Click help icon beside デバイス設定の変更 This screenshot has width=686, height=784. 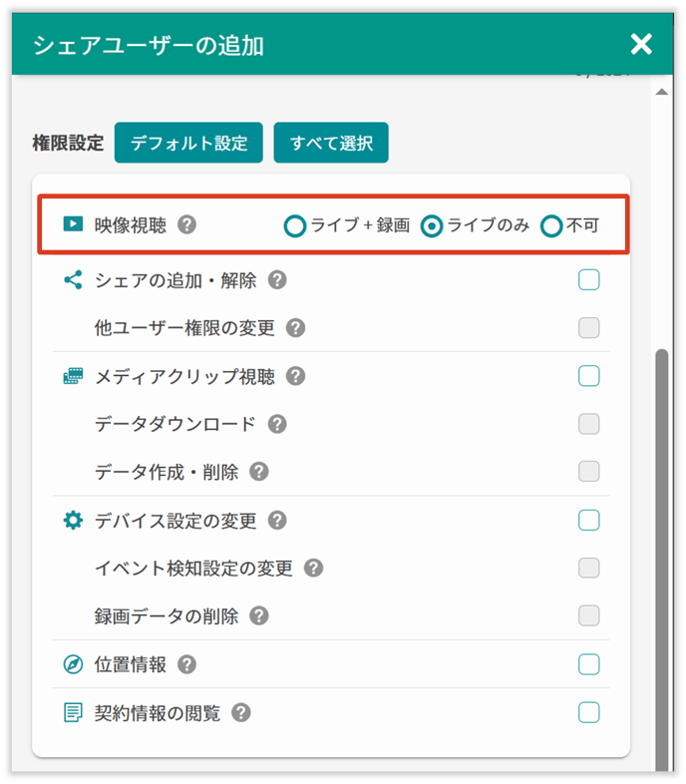pyautogui.click(x=277, y=521)
